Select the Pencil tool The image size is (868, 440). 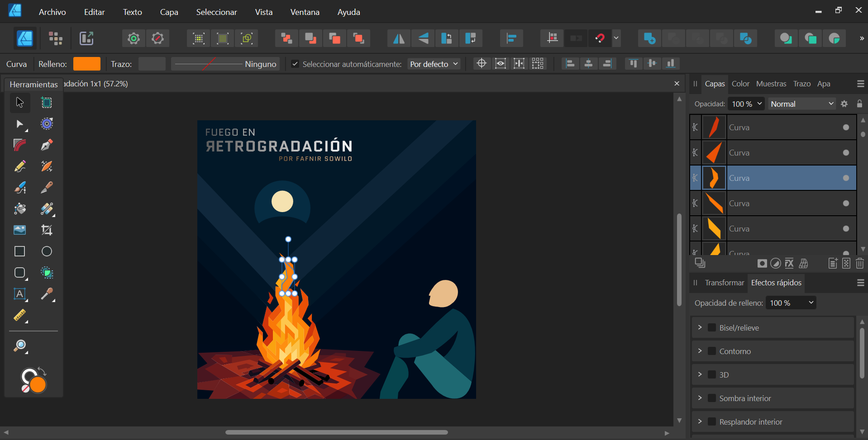point(20,166)
